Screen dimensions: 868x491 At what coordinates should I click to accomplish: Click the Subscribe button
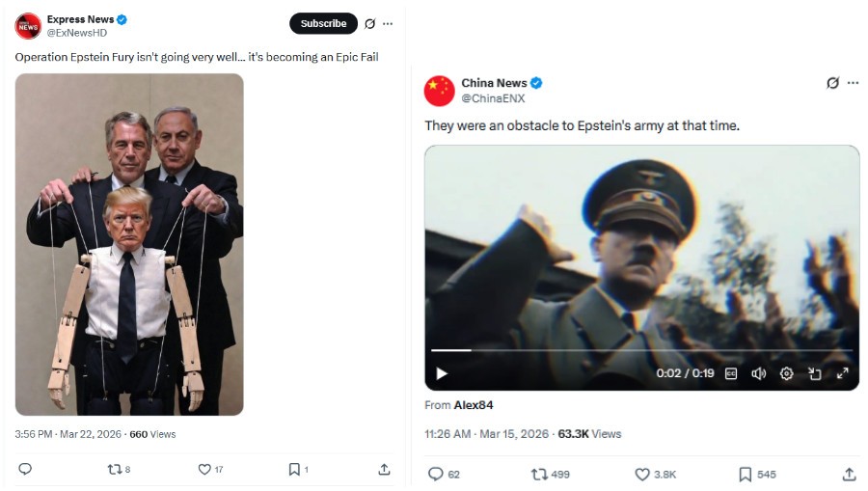click(x=323, y=23)
